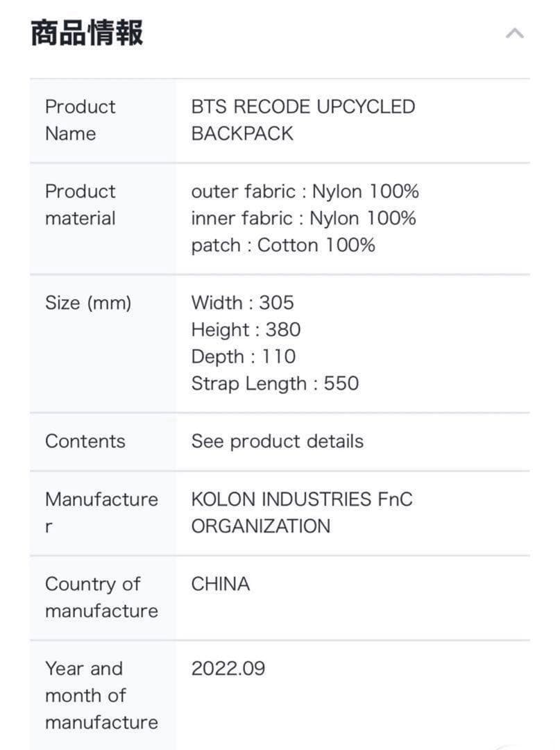Viewport: 560px width, 750px height.
Task: Click the Depth 110 value
Action: [243, 357]
